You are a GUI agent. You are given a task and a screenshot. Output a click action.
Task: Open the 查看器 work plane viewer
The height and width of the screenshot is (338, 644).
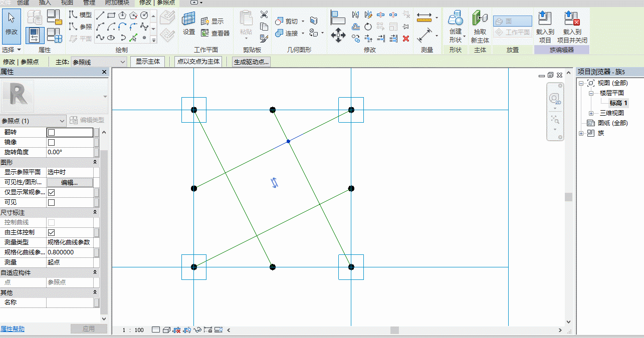tap(215, 34)
